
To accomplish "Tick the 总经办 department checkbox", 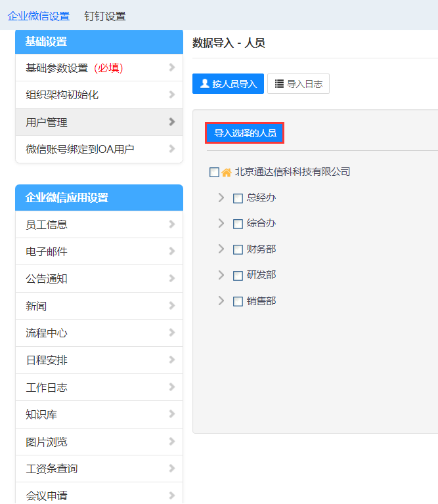I will pyautogui.click(x=238, y=198).
